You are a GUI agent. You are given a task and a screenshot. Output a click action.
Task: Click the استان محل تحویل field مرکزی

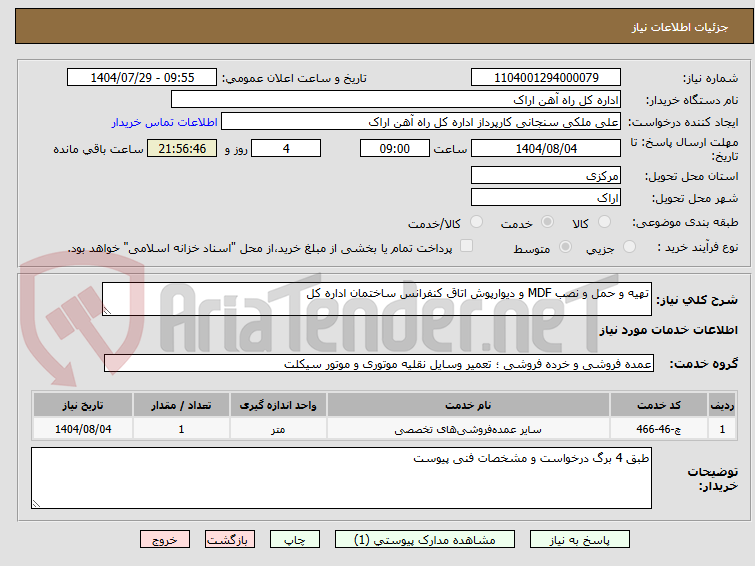tap(546, 175)
